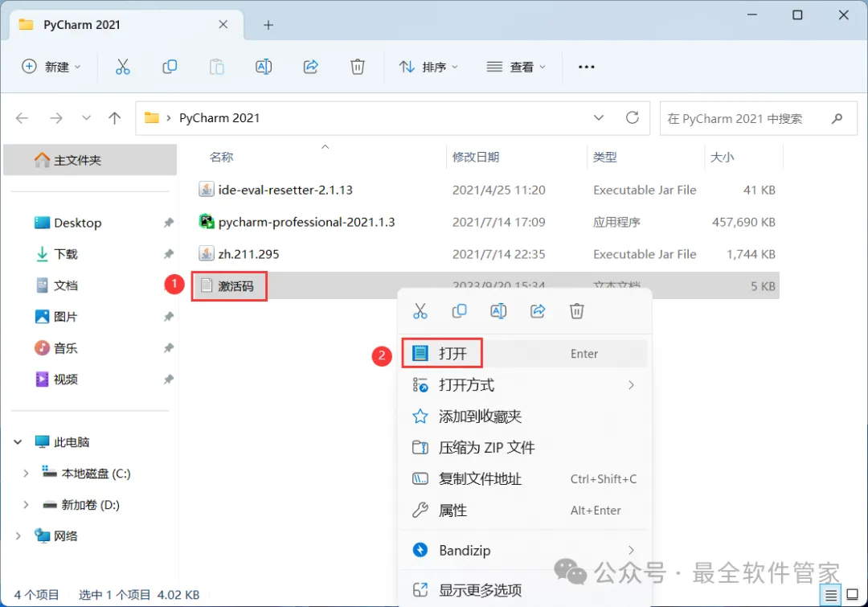Viewport: 868px width, 607px height.
Task: Select 添加到收藏夹 menu entry
Action: point(524,416)
